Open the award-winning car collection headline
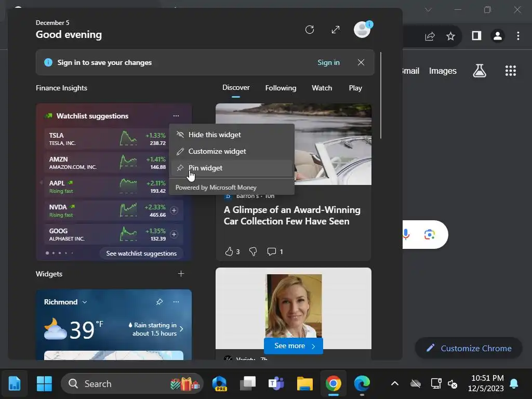 [x=292, y=216]
